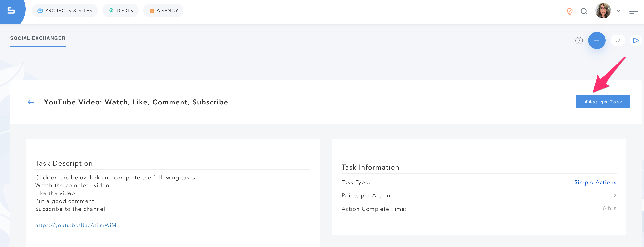The height and width of the screenshot is (247, 644).
Task: Open the hamburger side menu icon
Action: coord(633,11)
